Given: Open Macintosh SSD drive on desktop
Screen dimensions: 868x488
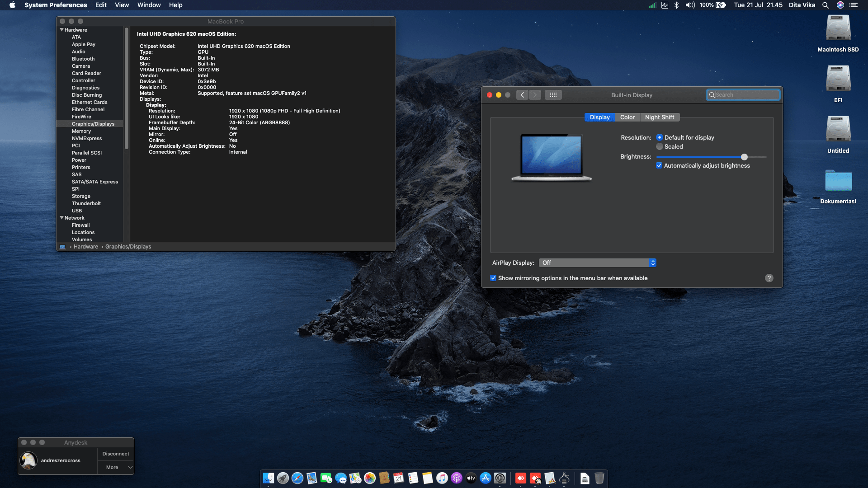Looking at the screenshot, I should [x=838, y=33].
